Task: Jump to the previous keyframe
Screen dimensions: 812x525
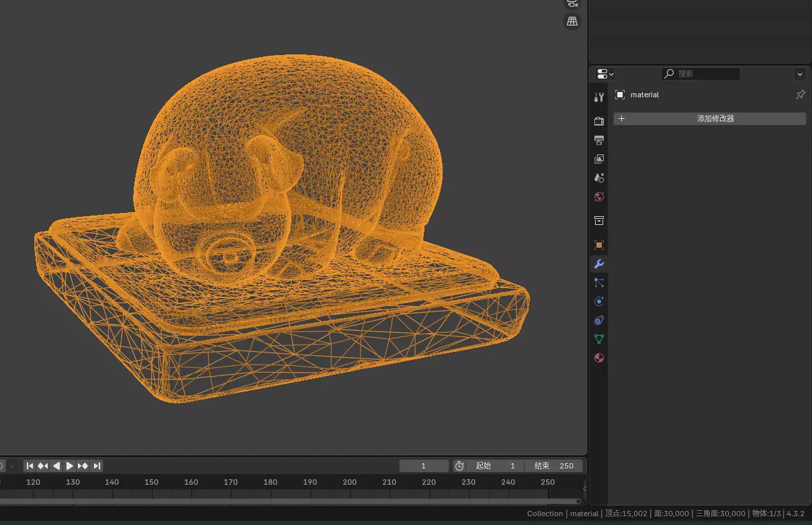Action: [43, 466]
